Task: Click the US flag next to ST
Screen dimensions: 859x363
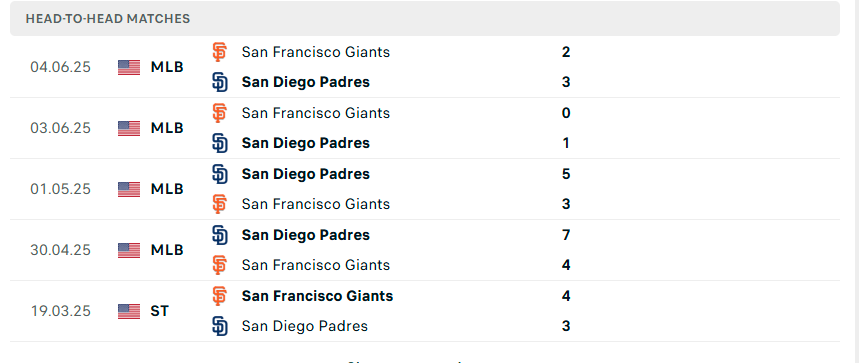Action: pyautogui.click(x=129, y=312)
